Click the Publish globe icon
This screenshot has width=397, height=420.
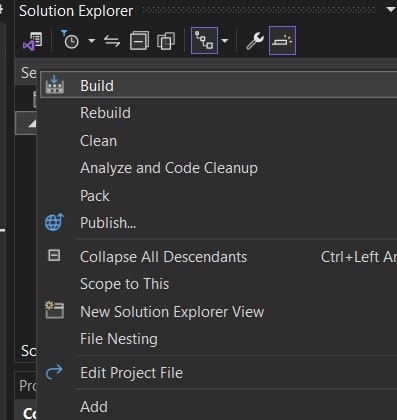pyautogui.click(x=54, y=222)
